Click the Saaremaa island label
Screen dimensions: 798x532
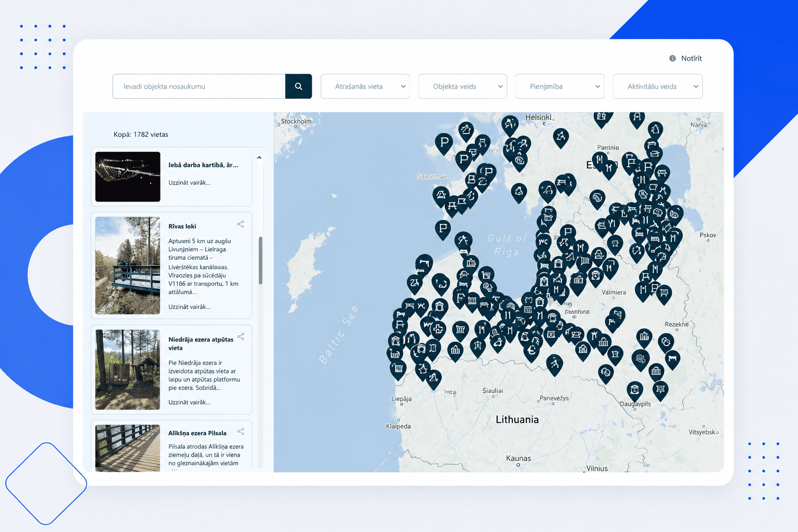pyautogui.click(x=432, y=176)
